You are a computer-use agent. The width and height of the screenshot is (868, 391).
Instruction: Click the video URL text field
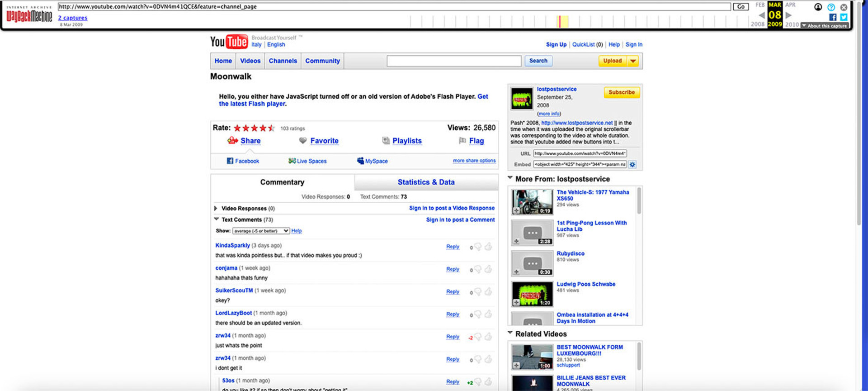tap(580, 153)
